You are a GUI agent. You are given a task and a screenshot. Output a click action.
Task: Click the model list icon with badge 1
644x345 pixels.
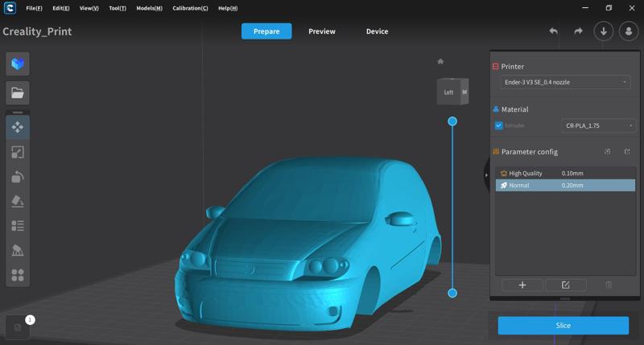click(18, 327)
